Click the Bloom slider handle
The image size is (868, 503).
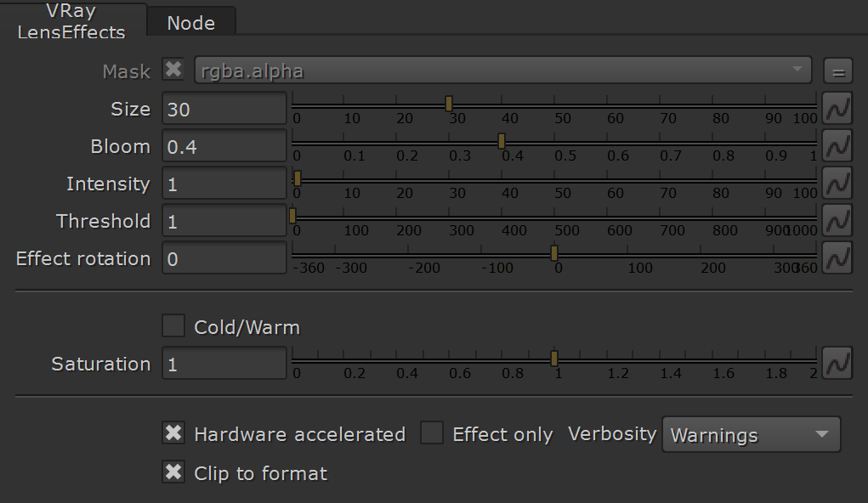(502, 141)
